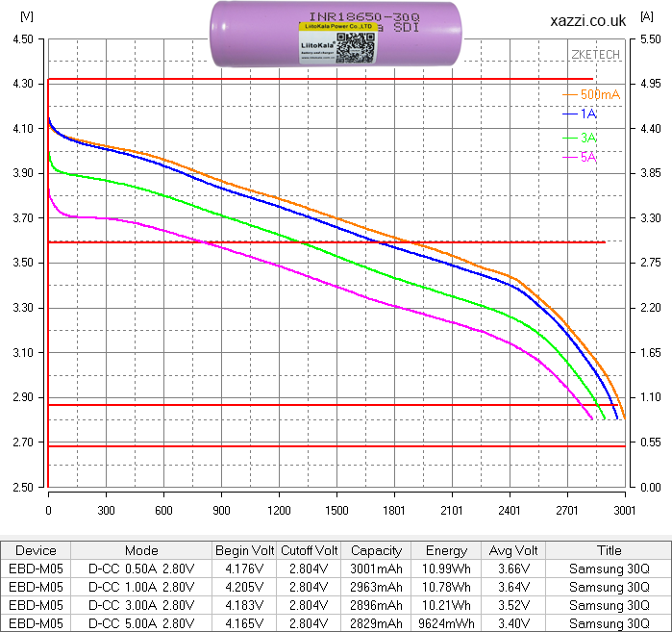Click the Energy column header
This screenshot has height=632, width=672.
pos(446,550)
